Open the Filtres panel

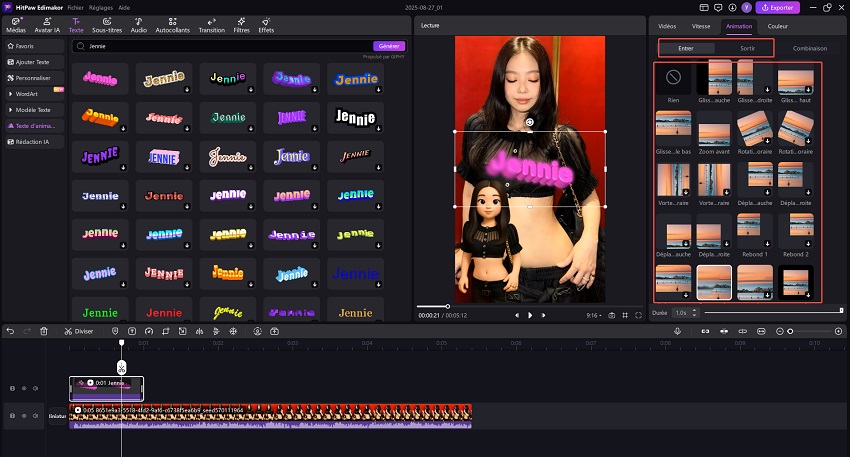point(241,25)
